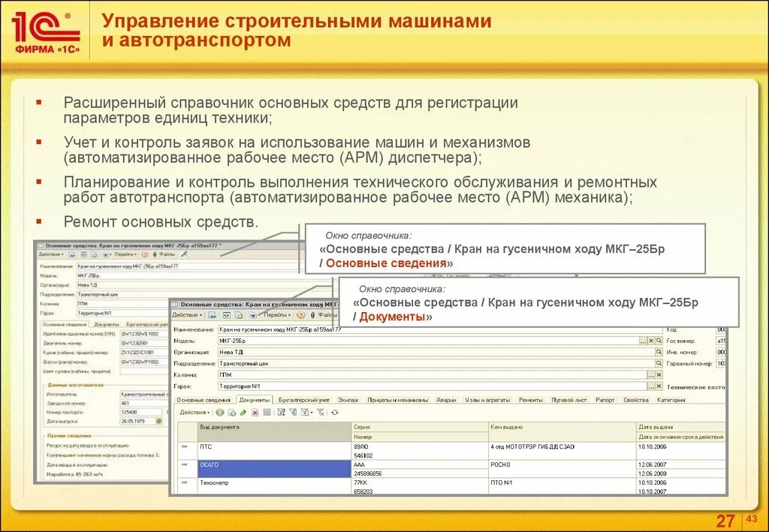The image size is (769, 532).
Task: Open the Свойства tab
Action: (636, 400)
